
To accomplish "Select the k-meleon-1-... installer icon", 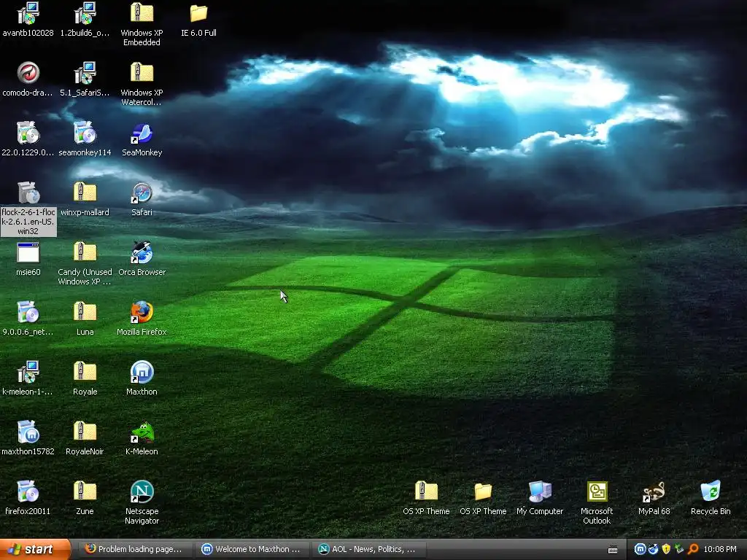I will pos(28,372).
